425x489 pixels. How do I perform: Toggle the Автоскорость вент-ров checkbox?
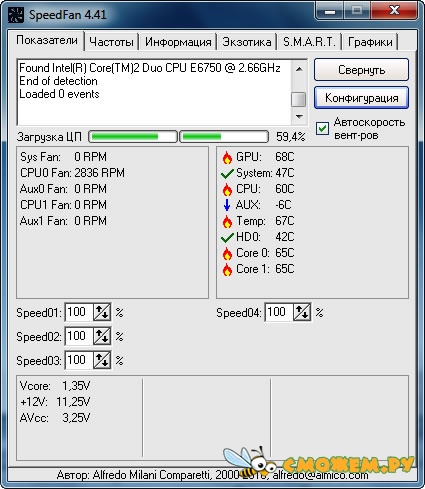322,128
